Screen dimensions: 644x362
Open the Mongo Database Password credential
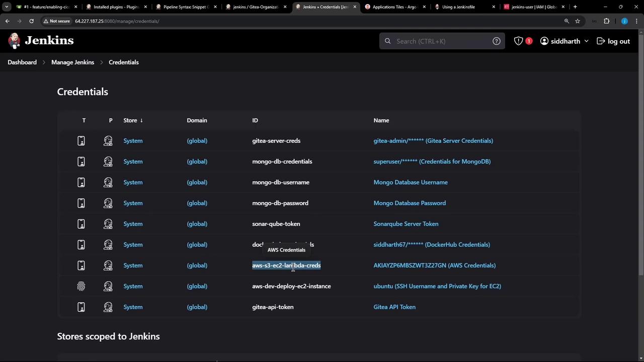410,203
